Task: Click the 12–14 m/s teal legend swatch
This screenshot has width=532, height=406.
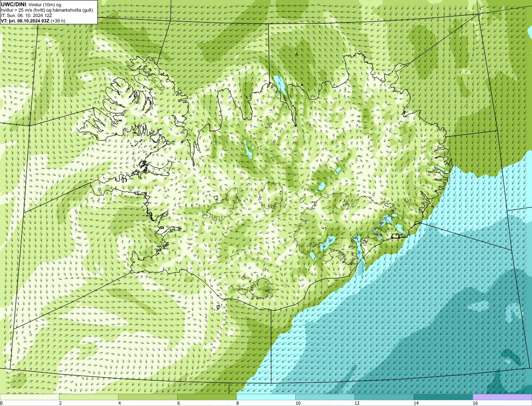Action: 384,397
